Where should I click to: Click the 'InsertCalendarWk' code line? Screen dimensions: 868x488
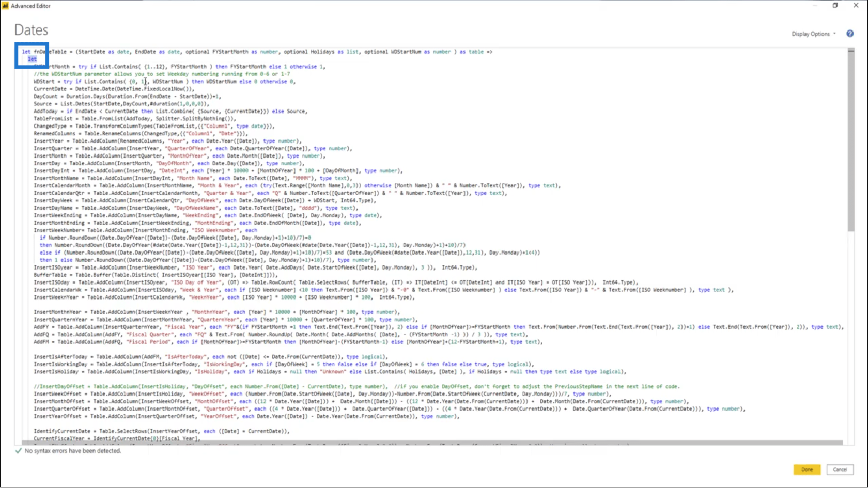click(x=383, y=290)
